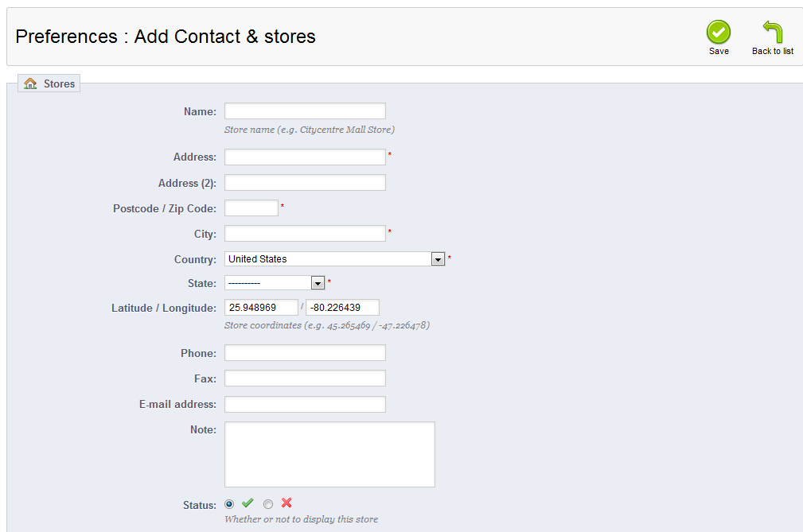Click the Fax: label
The height and width of the screenshot is (532, 803).
pyautogui.click(x=205, y=379)
